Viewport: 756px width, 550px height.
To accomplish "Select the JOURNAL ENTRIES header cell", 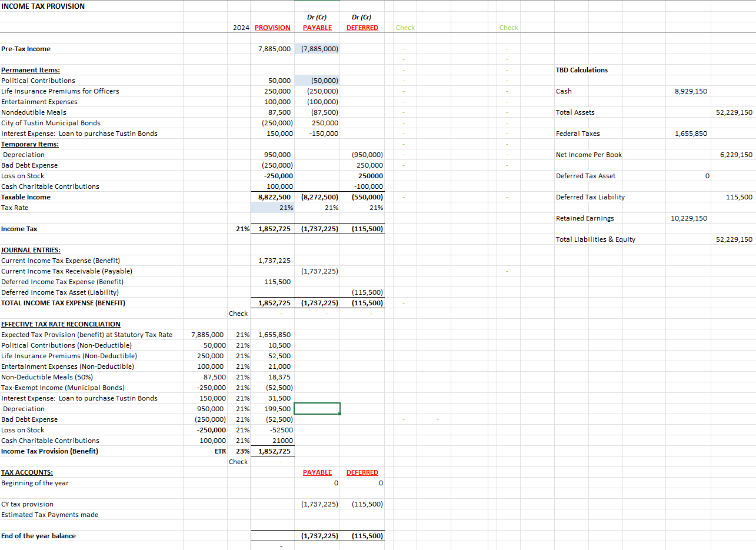I will 31,250.
